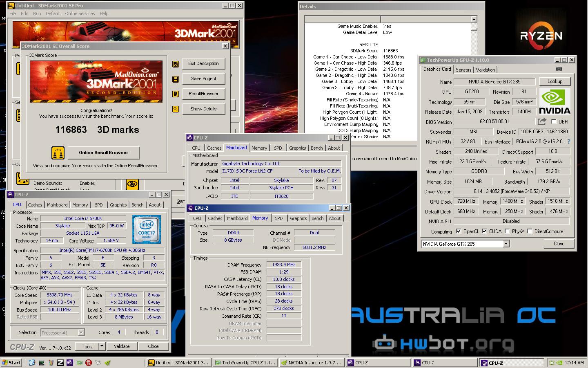Click the Validate button in CPU-Z
The width and height of the screenshot is (588, 368).
pos(122,346)
